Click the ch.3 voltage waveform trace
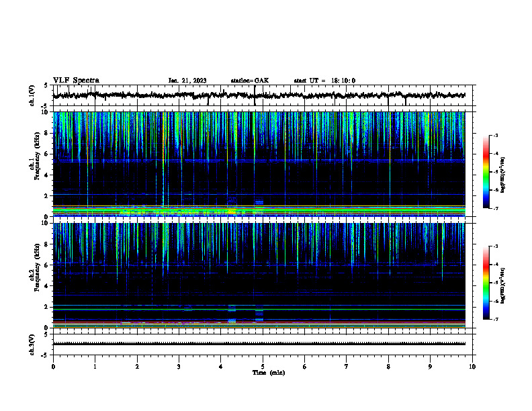532x411 pixels. click(259, 344)
